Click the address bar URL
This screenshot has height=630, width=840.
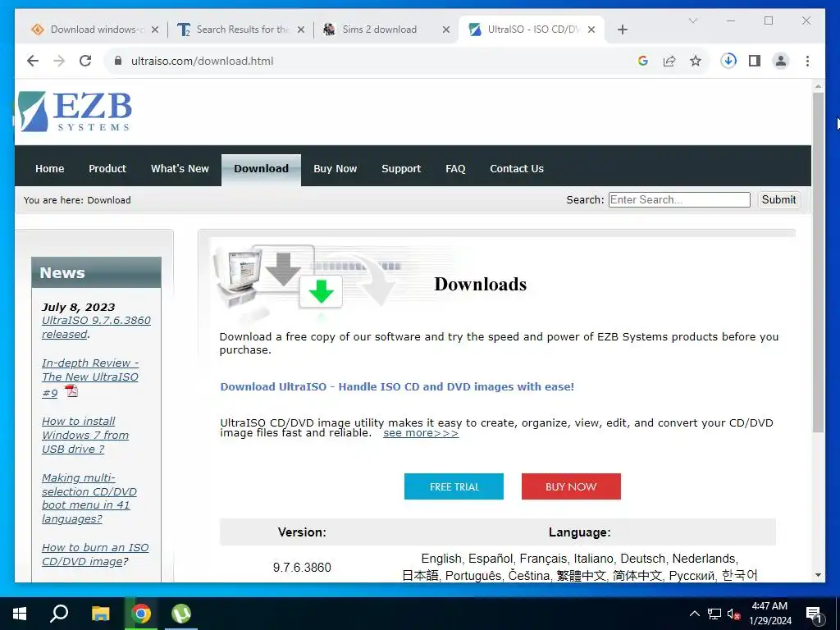click(202, 61)
